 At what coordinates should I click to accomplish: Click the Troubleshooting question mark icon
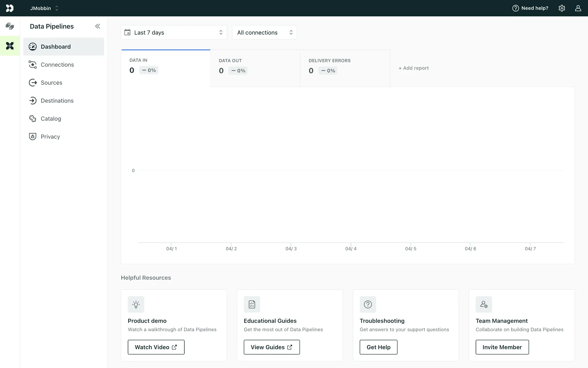367,304
